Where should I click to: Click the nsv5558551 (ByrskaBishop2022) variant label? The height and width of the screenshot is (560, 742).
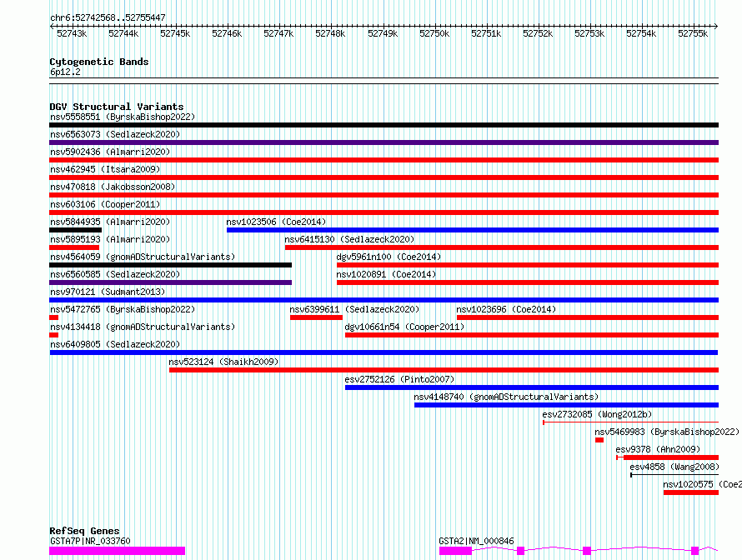(x=123, y=117)
